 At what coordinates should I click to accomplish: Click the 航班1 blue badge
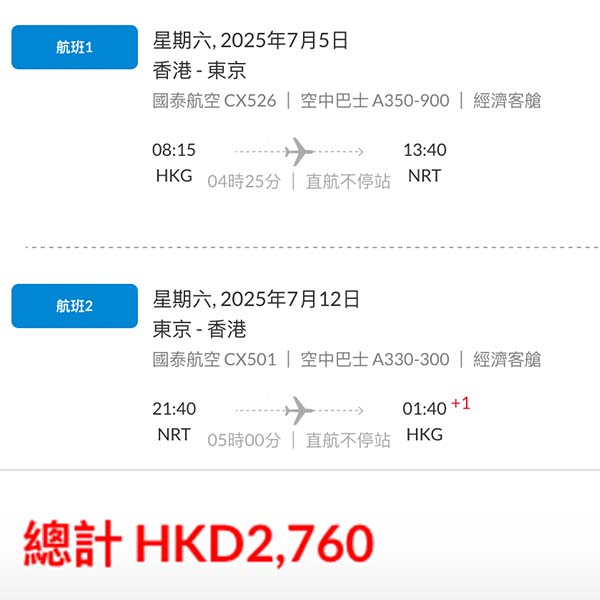point(75,47)
